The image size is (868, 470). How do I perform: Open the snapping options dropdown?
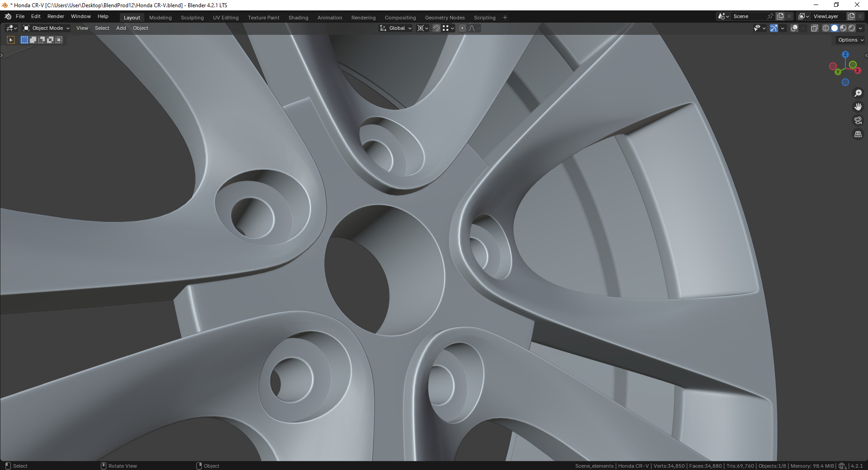[448, 28]
